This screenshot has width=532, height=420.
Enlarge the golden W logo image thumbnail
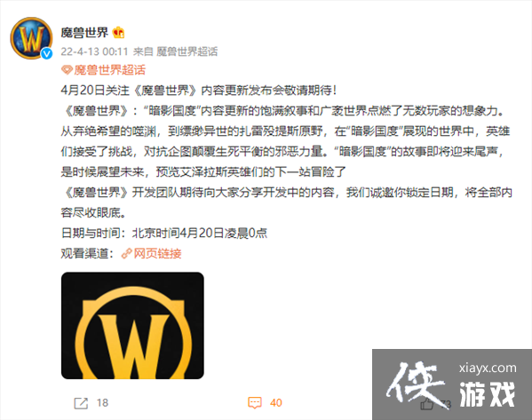click(x=132, y=325)
